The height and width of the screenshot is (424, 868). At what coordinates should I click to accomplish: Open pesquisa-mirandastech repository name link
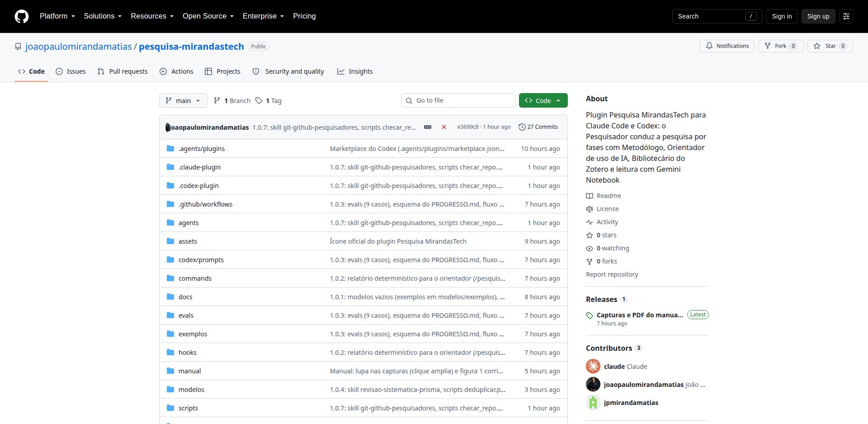click(x=191, y=46)
